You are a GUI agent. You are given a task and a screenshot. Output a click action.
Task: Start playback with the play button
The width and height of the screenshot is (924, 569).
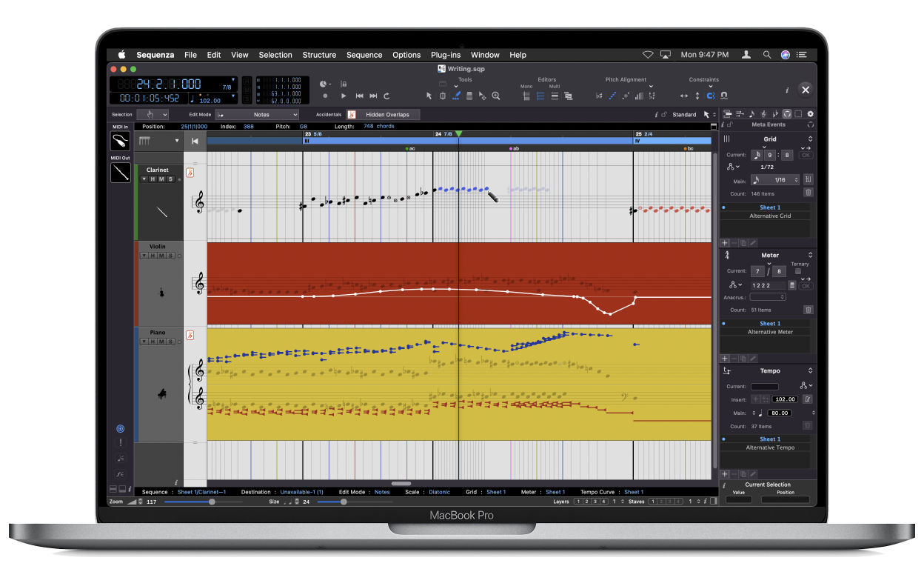(x=344, y=96)
